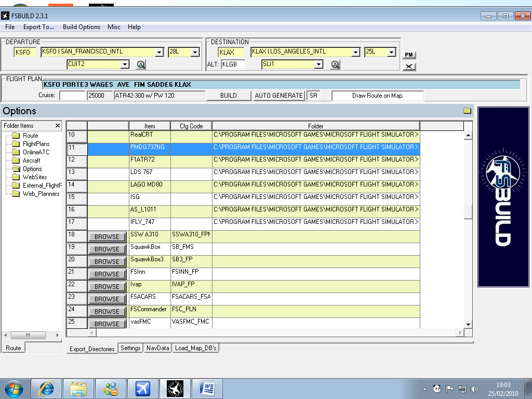
Task: Click BROWSE for vasFMC row
Action: pyautogui.click(x=107, y=324)
